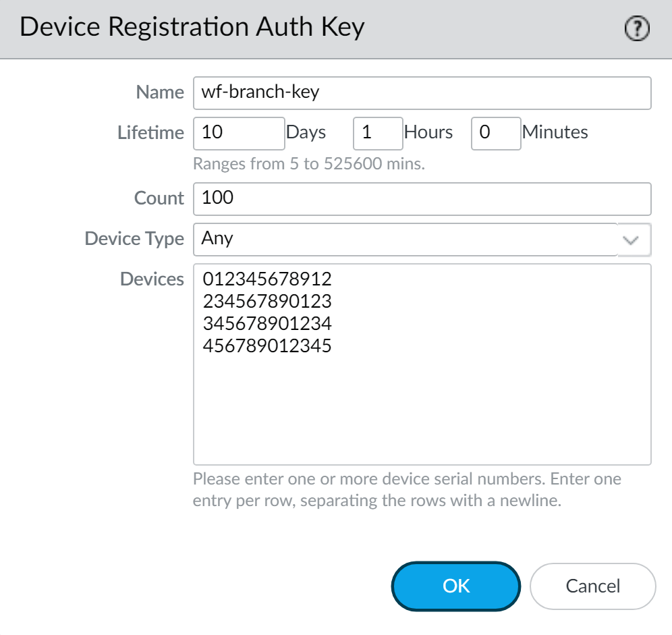This screenshot has width=672, height=635.
Task: Click the Count field label
Action: (159, 198)
